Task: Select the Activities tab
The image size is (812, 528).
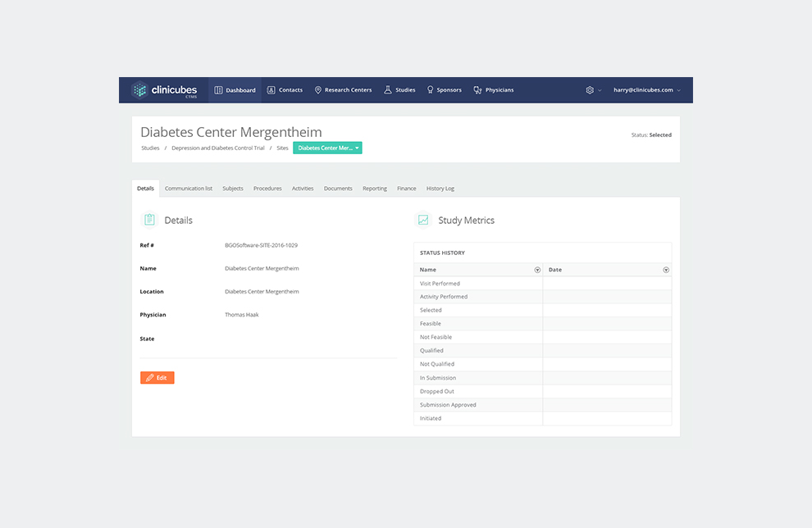Action: pyautogui.click(x=303, y=189)
